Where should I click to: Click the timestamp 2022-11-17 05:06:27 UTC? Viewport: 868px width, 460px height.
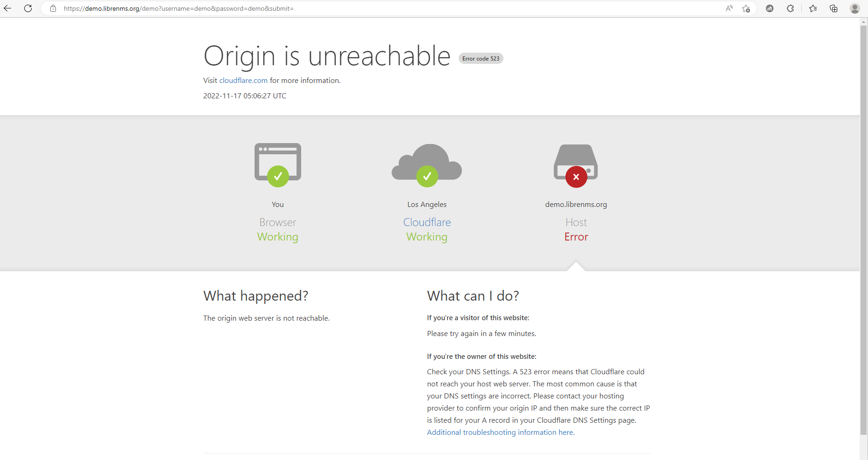click(x=245, y=96)
